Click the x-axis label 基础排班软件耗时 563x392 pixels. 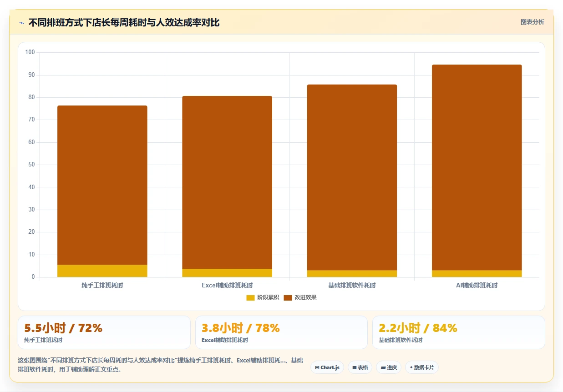point(352,286)
